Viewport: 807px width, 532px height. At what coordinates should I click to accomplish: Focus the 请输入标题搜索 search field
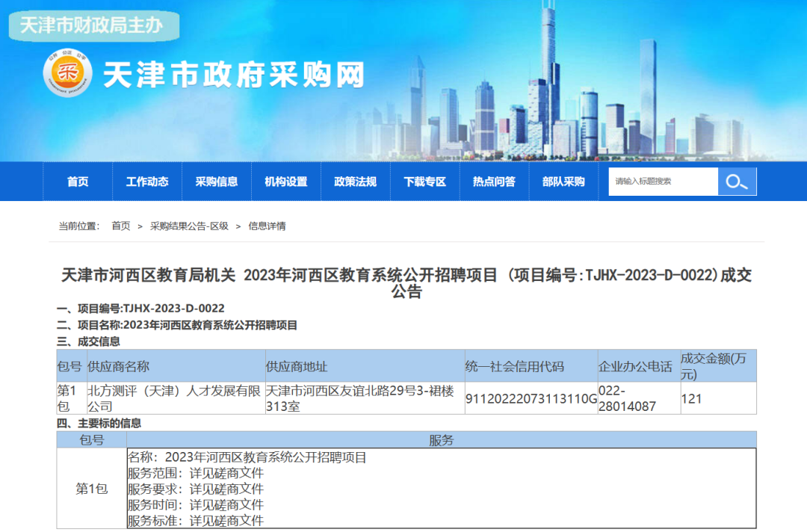click(663, 181)
